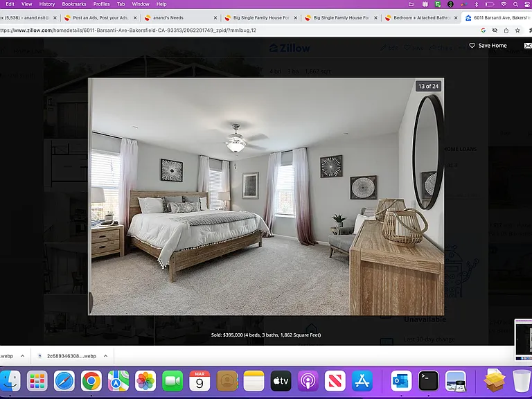Expand options for the first webp download
This screenshot has height=399, width=532.
pos(22,356)
